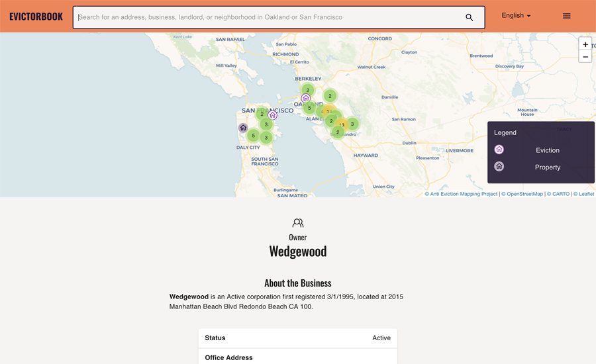Click the Property label in the Legend

(x=548, y=167)
